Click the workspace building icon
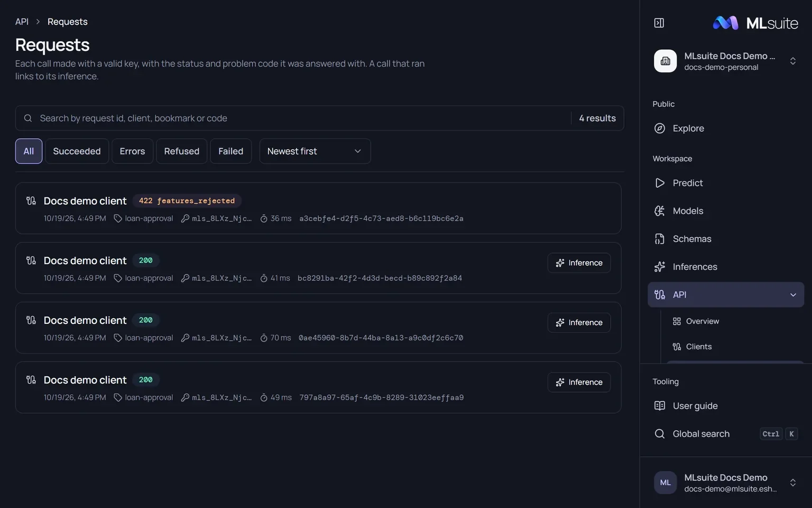Image resolution: width=812 pixels, height=508 pixels. 665,61
